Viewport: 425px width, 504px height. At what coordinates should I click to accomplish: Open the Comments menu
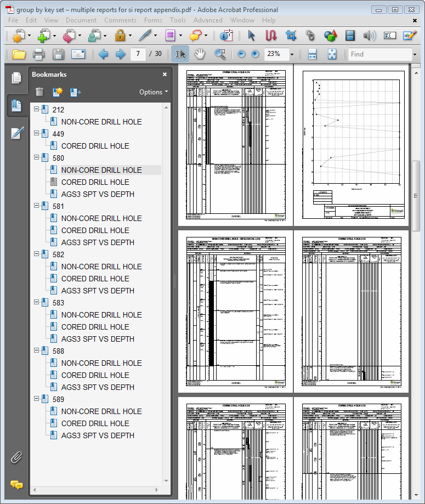click(x=120, y=20)
